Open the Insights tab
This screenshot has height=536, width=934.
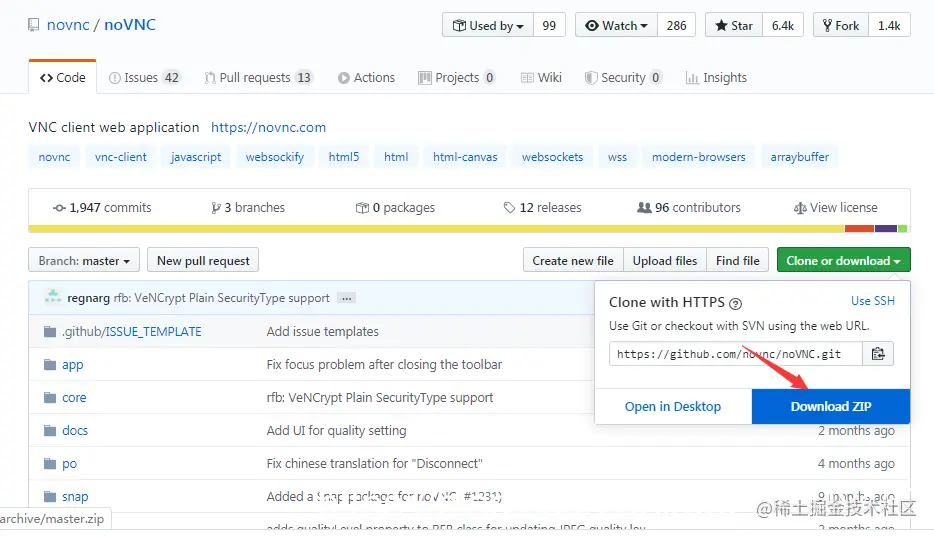point(716,77)
